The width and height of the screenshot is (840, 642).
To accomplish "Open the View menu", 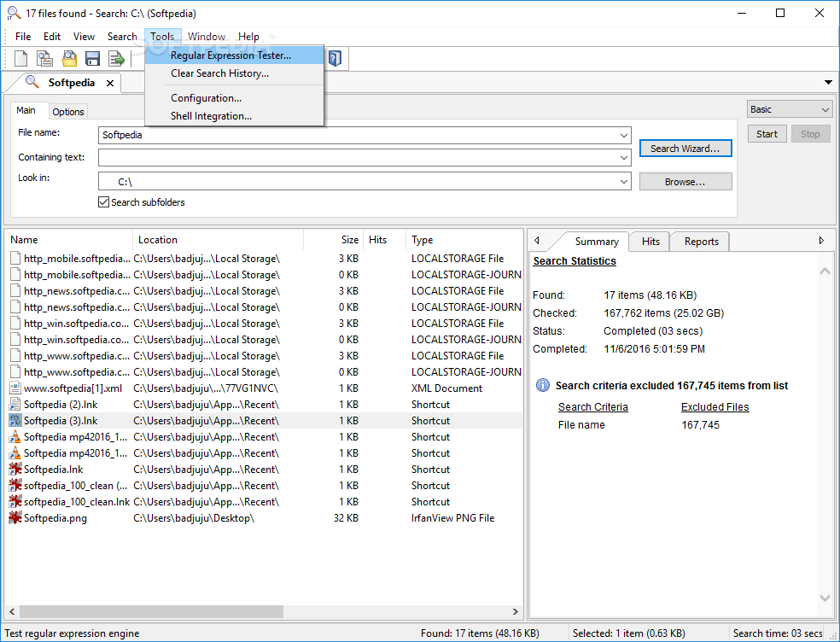I will (x=85, y=37).
